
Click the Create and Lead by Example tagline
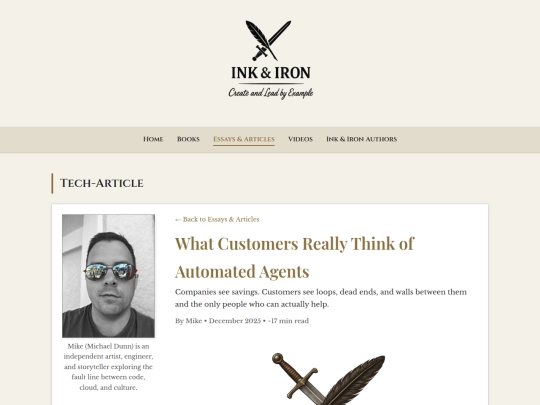(x=271, y=93)
